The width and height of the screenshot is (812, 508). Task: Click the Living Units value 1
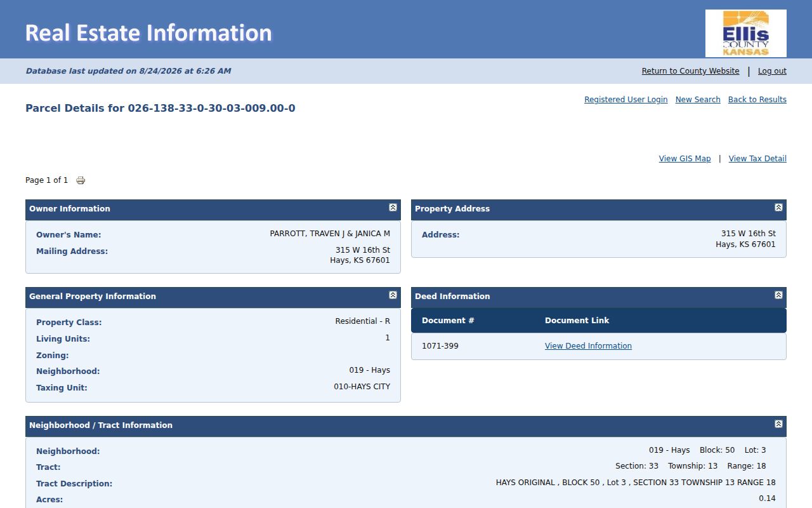388,338
